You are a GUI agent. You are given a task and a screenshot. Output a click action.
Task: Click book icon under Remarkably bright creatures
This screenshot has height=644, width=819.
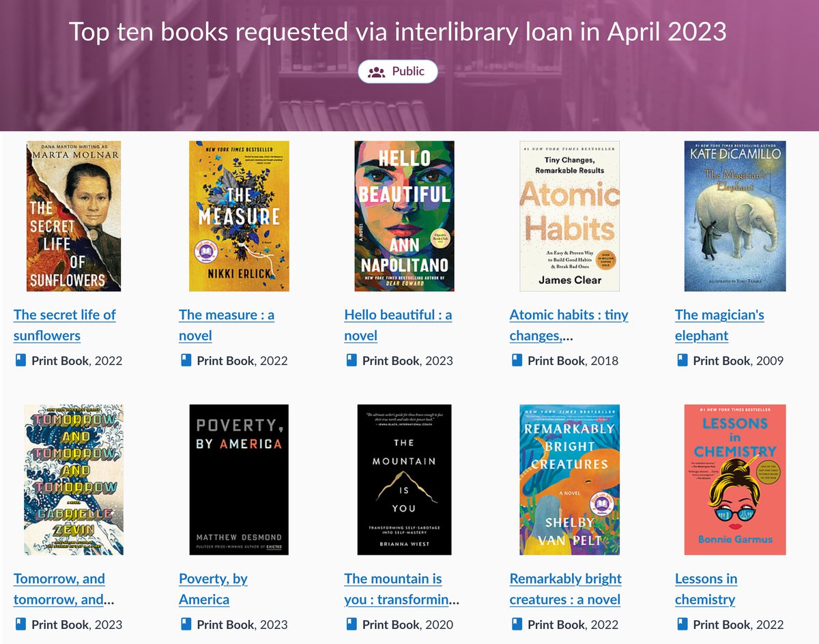(x=517, y=624)
